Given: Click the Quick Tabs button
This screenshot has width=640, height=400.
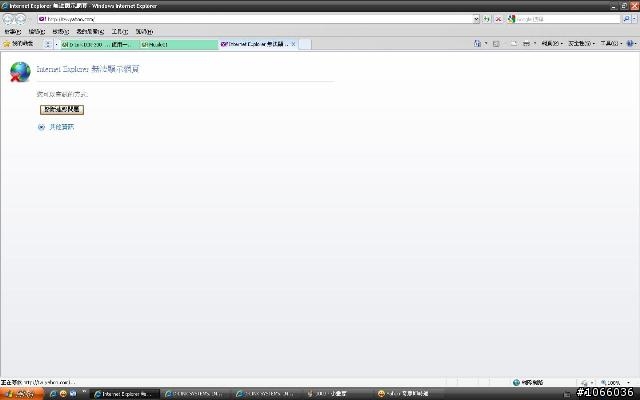Looking at the screenshot, I should point(48,44).
